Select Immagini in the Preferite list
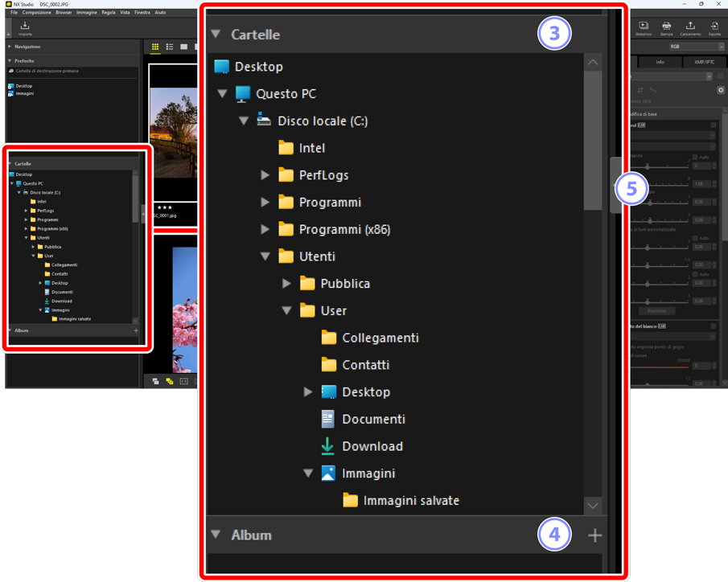This screenshot has height=582, width=728. 24,93
